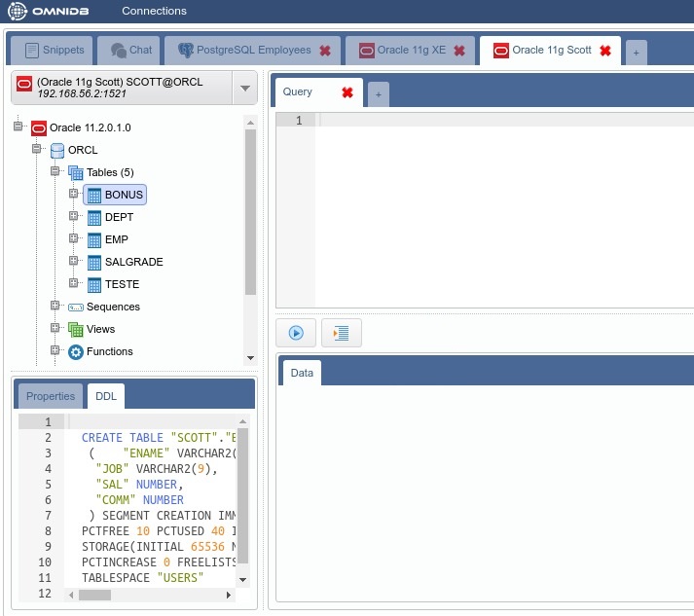The width and height of the screenshot is (694, 616).
Task: Open Connections in the top bar
Action: click(x=154, y=11)
